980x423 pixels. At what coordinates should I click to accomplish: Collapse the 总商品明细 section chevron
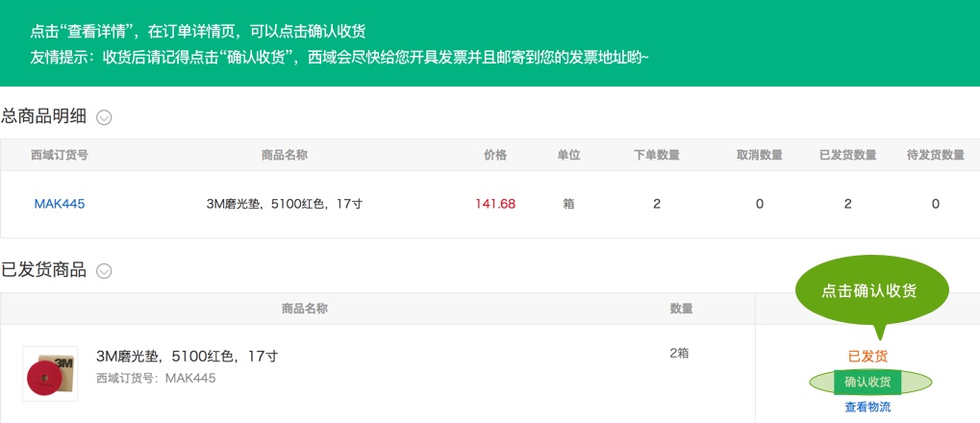tap(105, 118)
